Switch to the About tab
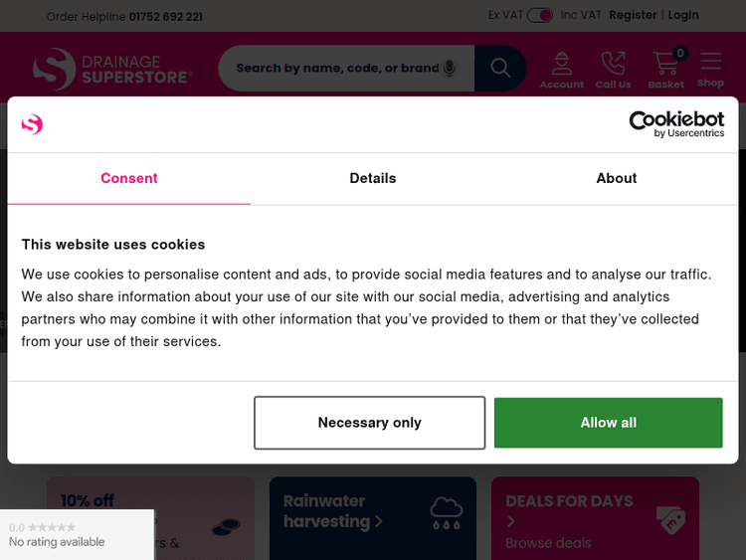746x560 pixels. (x=617, y=178)
